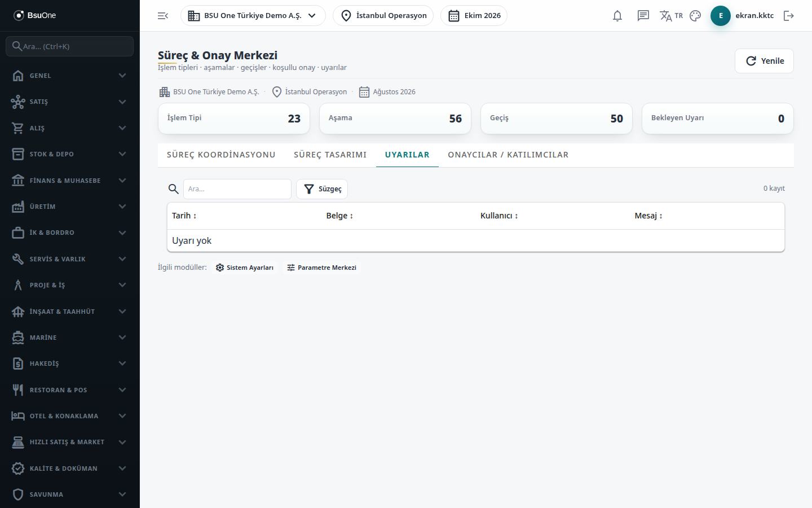The height and width of the screenshot is (508, 812).
Task: Open the messages chat icon
Action: [643, 16]
